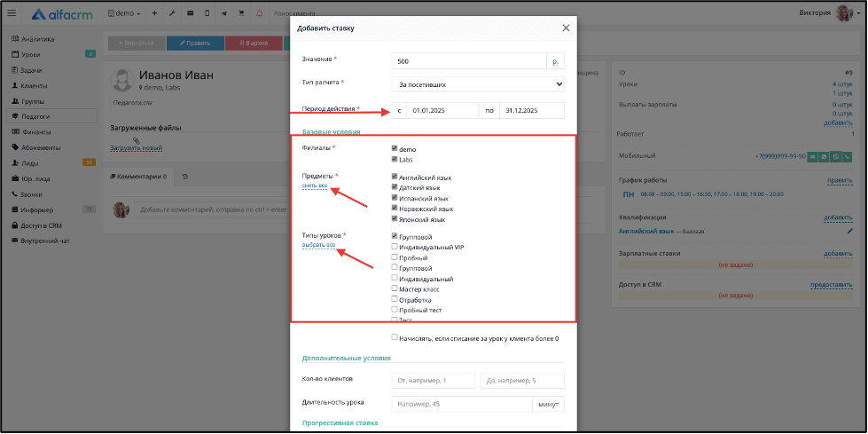The width and height of the screenshot is (868, 434).
Task: Click the SMS icon next to mobile number
Action: tap(813, 157)
